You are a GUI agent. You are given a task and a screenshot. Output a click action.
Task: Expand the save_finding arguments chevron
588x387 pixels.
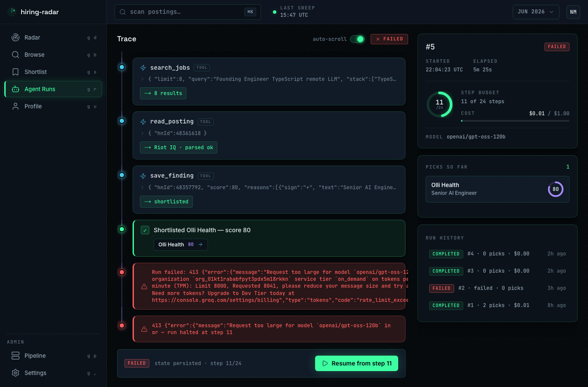click(143, 187)
